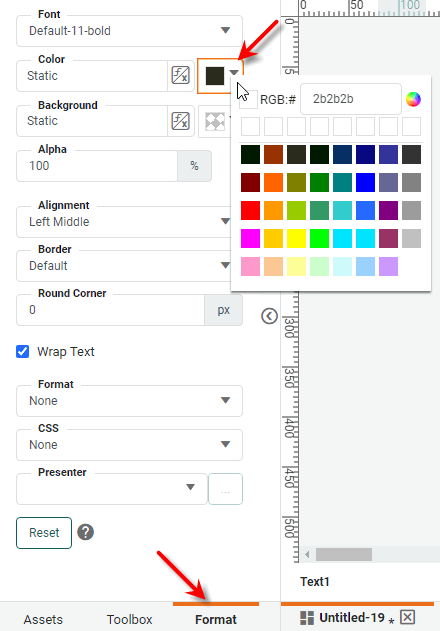
Task: Pick the pastel sky blue swatch
Action: [x=366, y=266]
